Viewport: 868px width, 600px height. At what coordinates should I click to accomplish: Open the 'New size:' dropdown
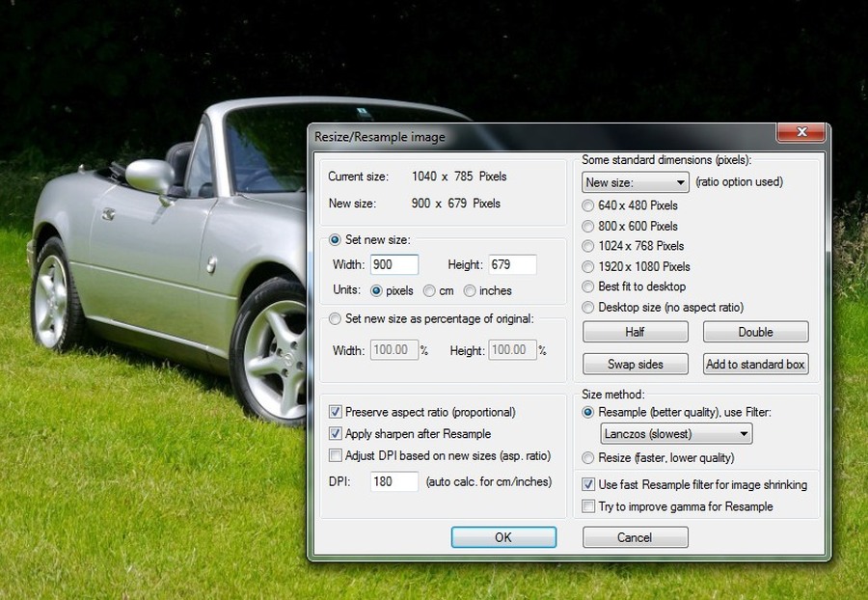click(x=636, y=182)
